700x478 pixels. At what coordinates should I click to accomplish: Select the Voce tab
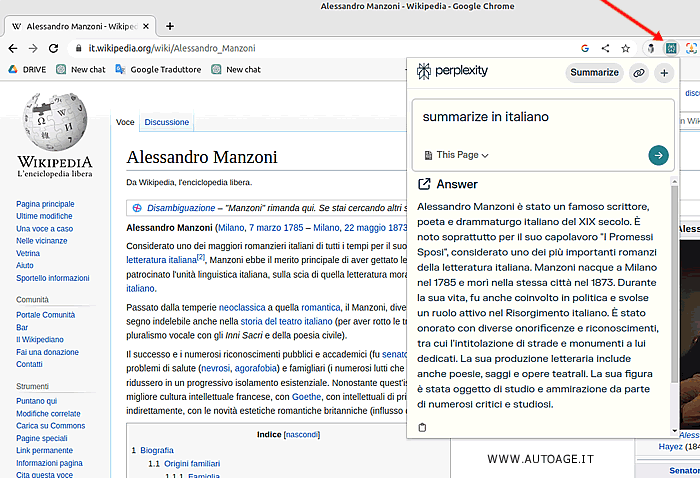click(125, 122)
